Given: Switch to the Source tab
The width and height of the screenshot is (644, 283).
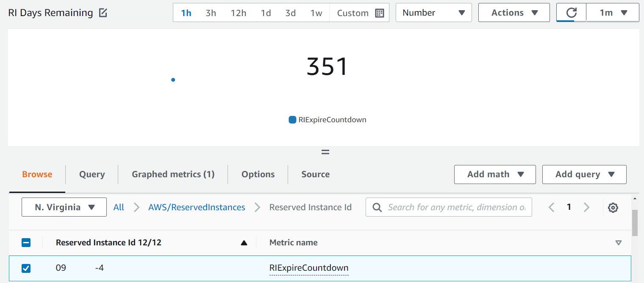Looking at the screenshot, I should point(316,174).
